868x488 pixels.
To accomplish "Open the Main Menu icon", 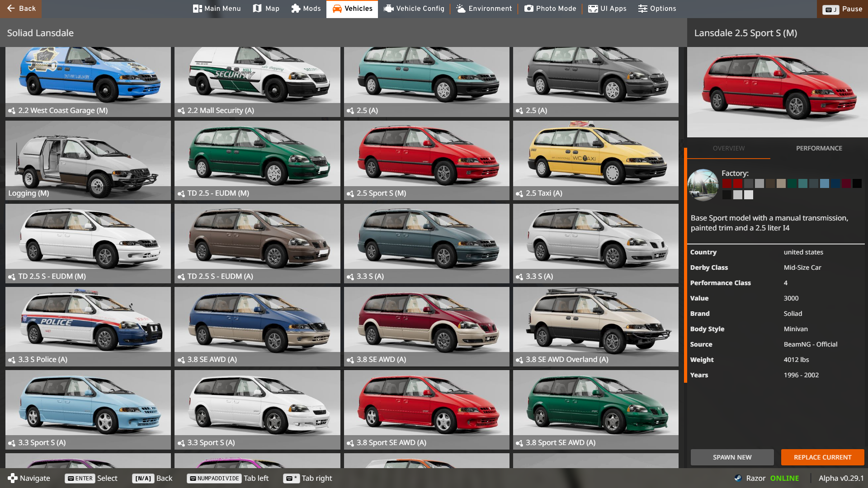I will [198, 9].
